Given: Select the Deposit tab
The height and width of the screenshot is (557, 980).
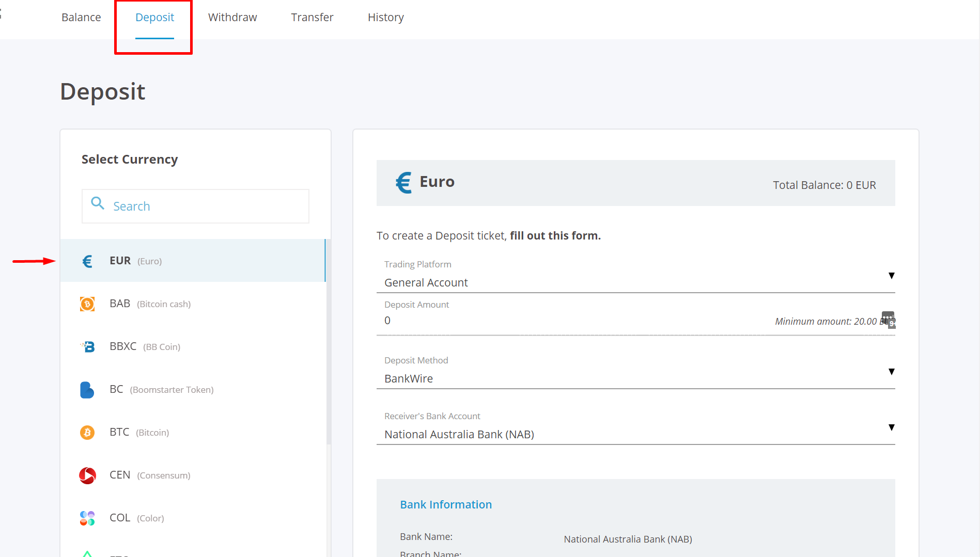Looking at the screenshot, I should [154, 18].
